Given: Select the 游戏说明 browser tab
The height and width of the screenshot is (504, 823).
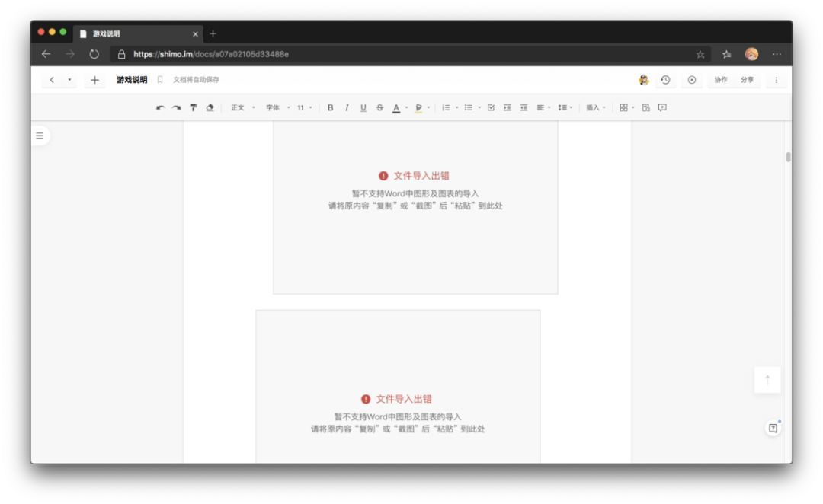Looking at the screenshot, I should 138,33.
